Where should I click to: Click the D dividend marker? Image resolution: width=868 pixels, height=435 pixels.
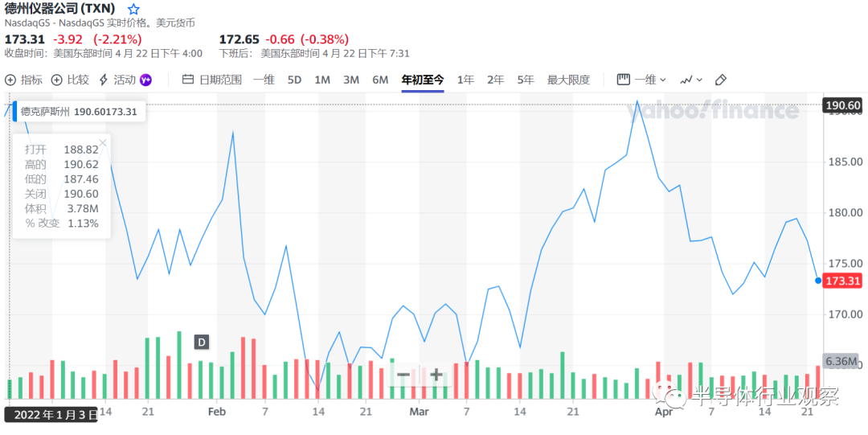coord(202,343)
